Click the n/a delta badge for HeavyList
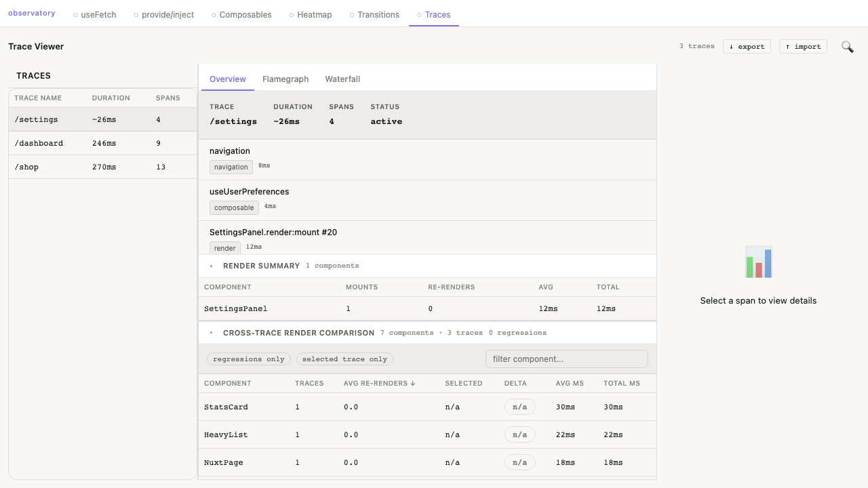868x488 pixels. click(520, 434)
